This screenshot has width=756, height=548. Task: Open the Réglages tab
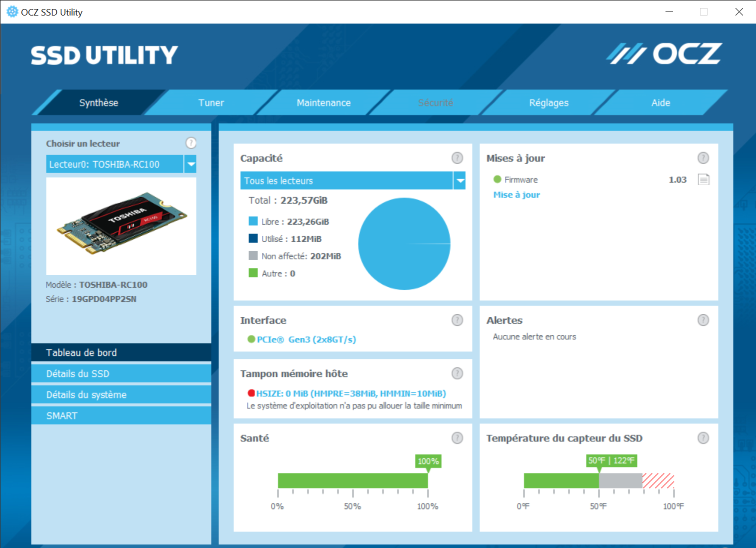coord(548,103)
